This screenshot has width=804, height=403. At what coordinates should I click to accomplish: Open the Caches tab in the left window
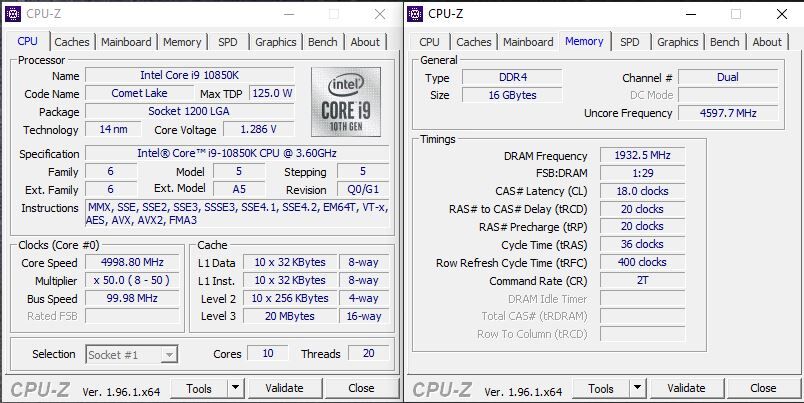click(72, 42)
